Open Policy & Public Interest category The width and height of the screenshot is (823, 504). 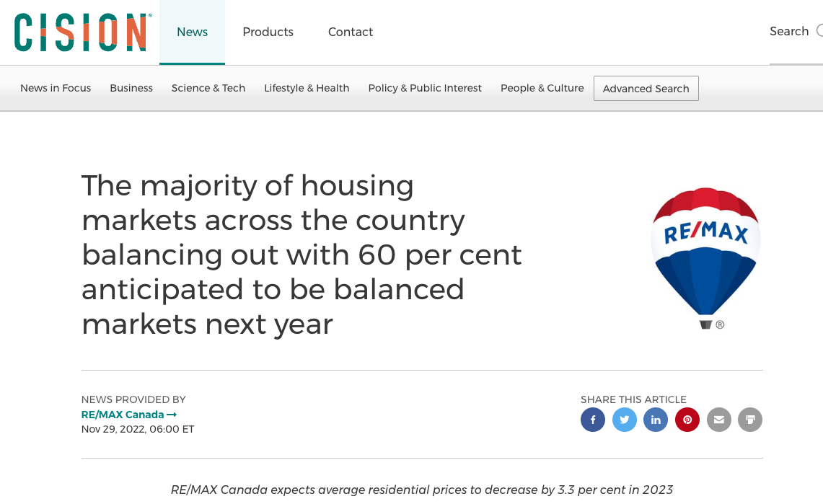click(x=425, y=88)
